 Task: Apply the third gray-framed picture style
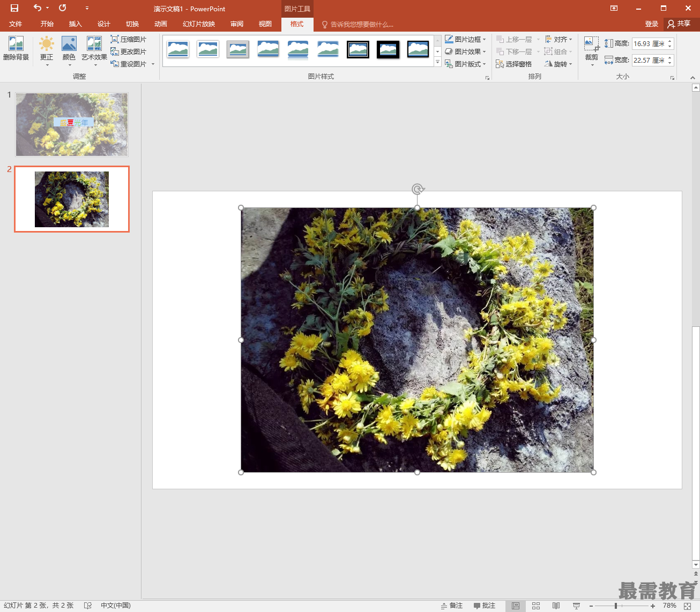[x=238, y=49]
